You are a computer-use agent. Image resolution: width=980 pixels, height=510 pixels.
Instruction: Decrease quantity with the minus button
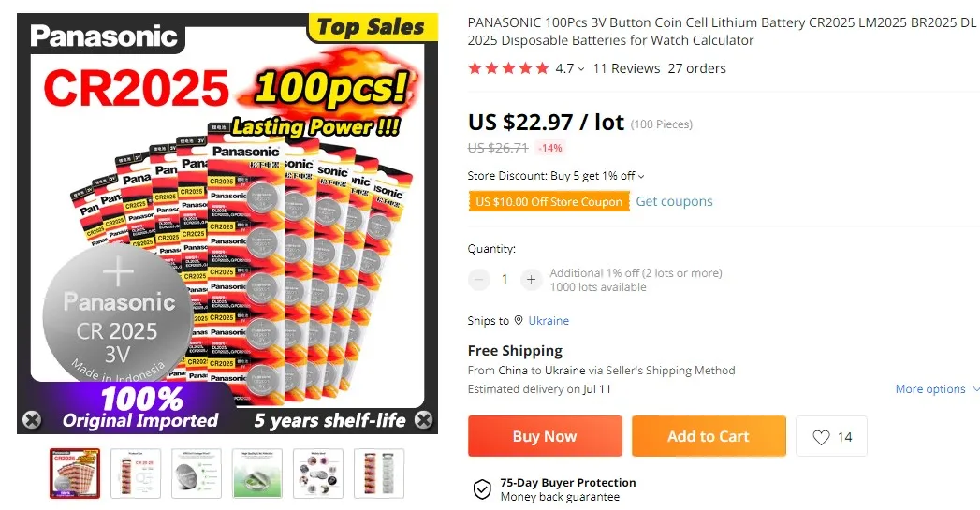pos(479,280)
